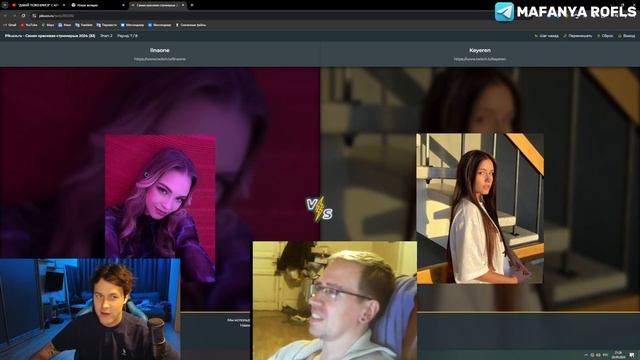640x360 pixels.
Task: Click the 'Перемешать' shuffle button
Action: (578, 36)
